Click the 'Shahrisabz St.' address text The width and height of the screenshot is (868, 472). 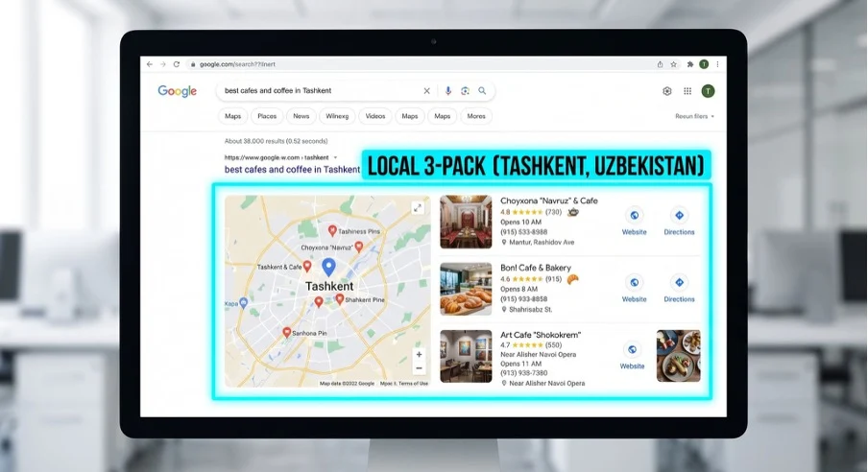(530, 309)
